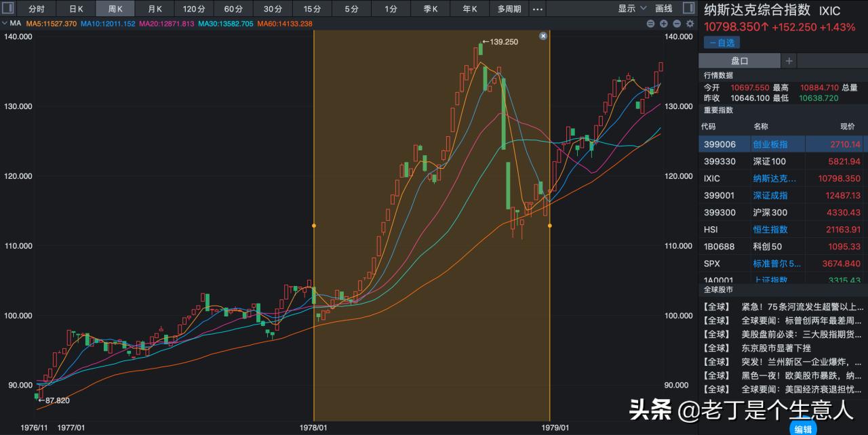This screenshot has width=868, height=435.
Task: Open the 显示 dropdown
Action: coord(631,9)
